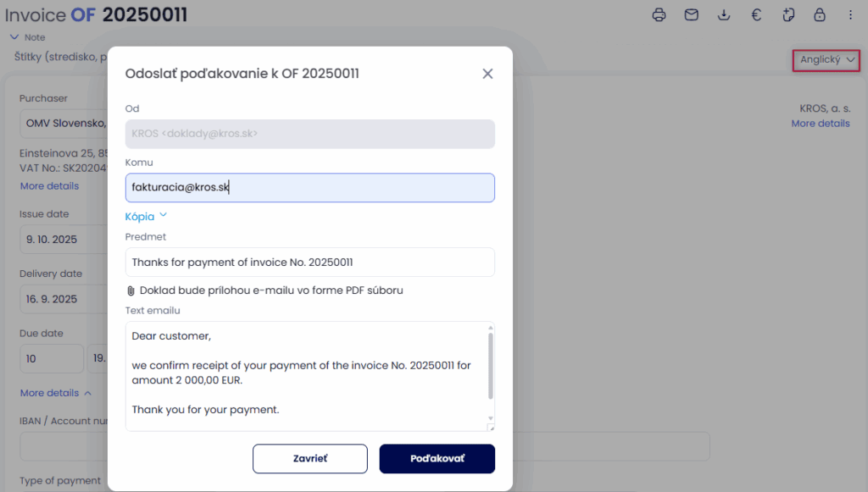Click the Komu recipient email field
The width and height of the screenshot is (868, 492).
click(309, 188)
